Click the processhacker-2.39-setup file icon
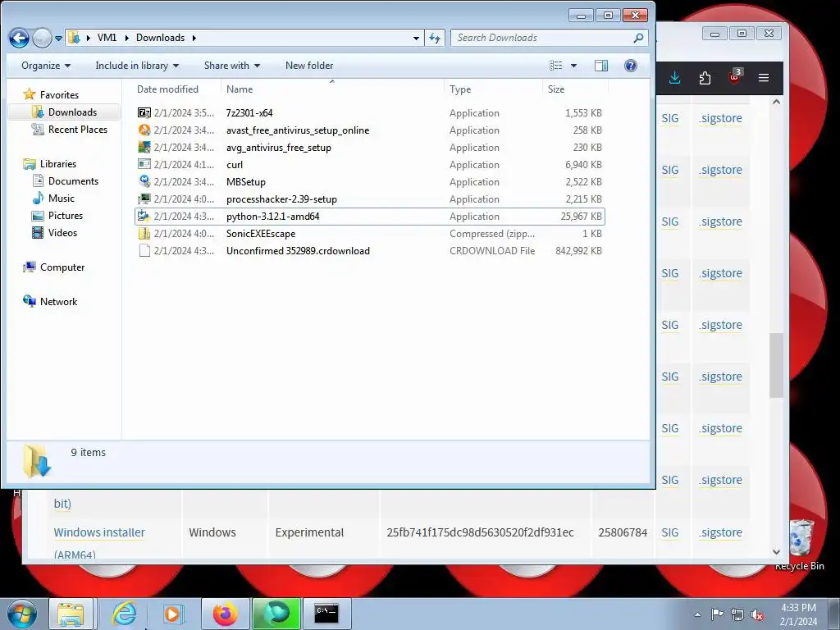The image size is (840, 630). 144,199
